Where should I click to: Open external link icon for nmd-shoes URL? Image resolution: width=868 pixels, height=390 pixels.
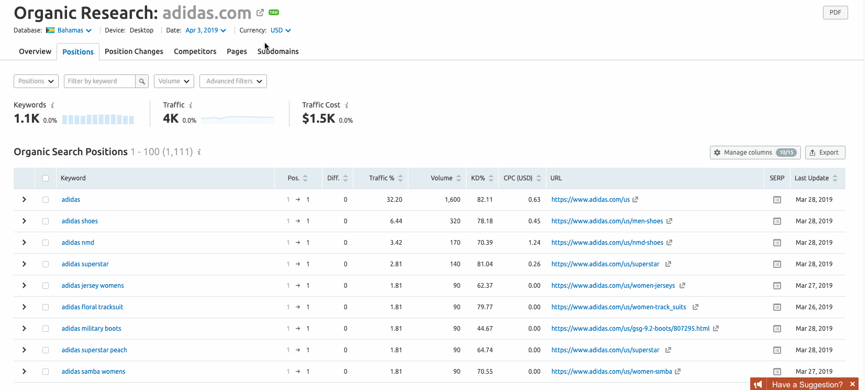(x=669, y=243)
